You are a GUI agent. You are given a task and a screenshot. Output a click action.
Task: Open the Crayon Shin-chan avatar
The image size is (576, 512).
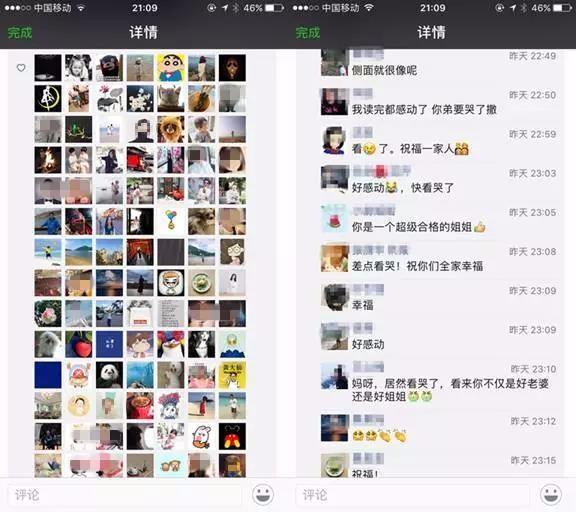(171, 68)
